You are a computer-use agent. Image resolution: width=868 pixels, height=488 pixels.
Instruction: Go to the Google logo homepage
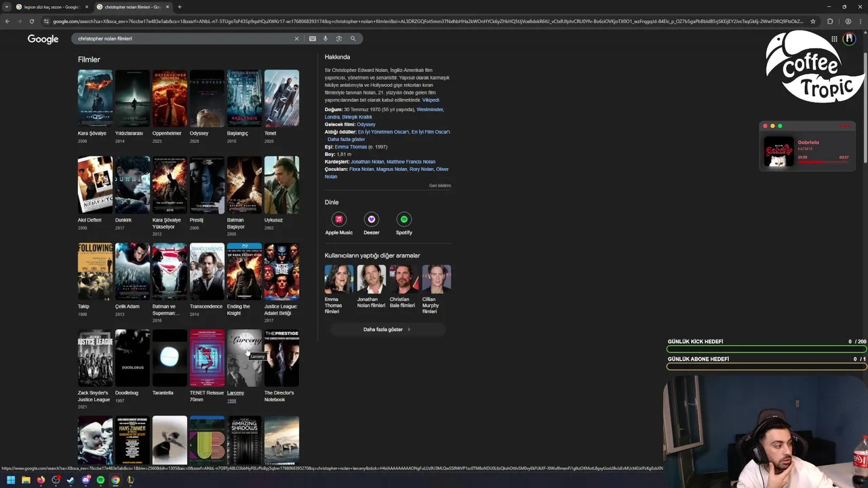click(43, 39)
